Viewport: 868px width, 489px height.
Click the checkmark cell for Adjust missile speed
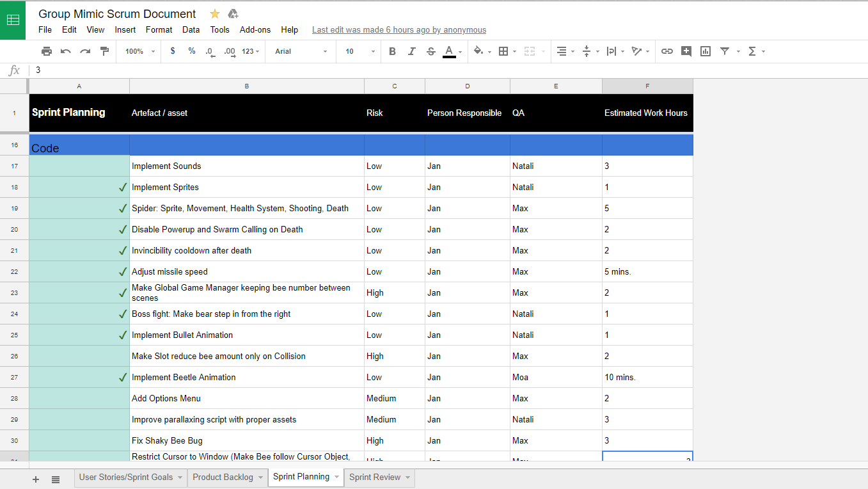point(79,271)
